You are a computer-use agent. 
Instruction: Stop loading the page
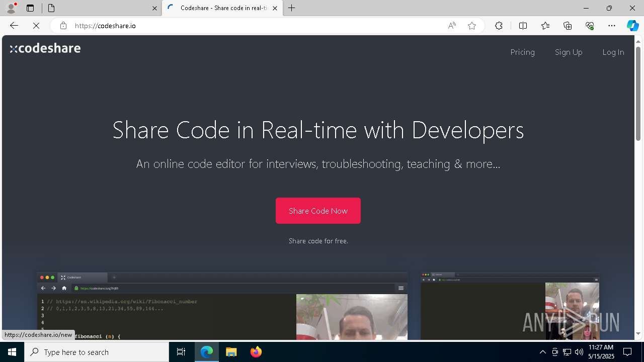[36, 26]
